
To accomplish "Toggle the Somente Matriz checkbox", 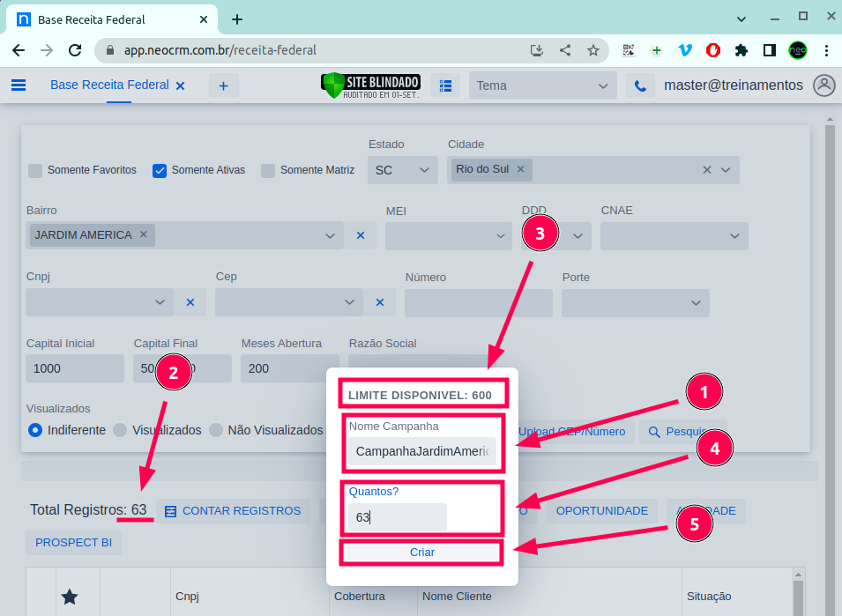I will tap(268, 171).
